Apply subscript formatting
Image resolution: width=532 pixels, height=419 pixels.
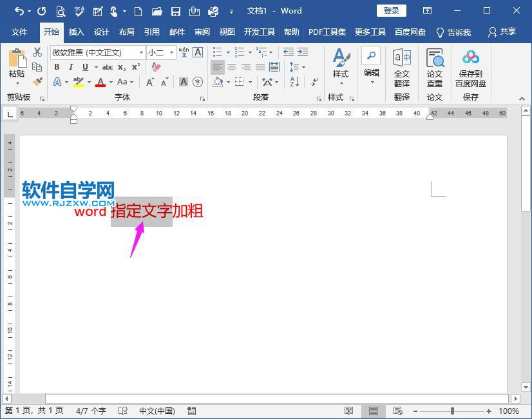(x=121, y=67)
